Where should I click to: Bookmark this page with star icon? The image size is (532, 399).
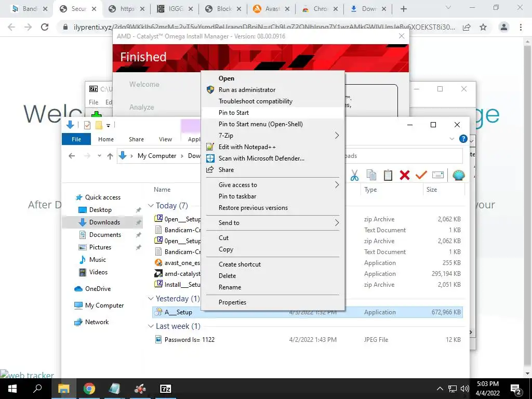[483, 27]
